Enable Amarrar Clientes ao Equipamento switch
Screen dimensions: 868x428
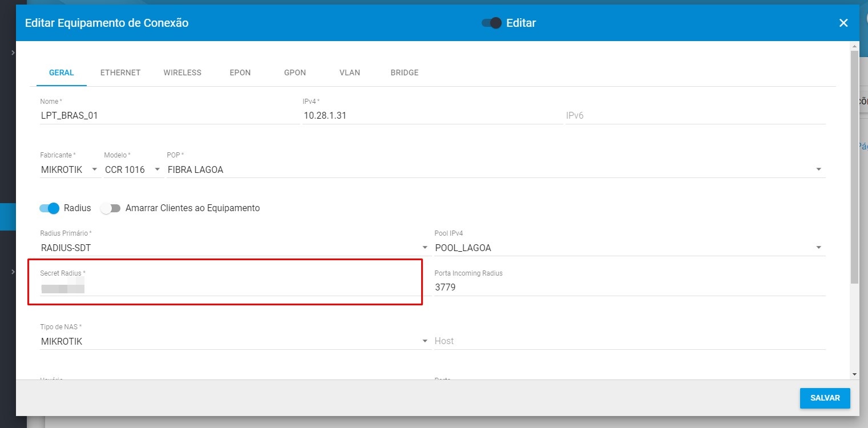point(111,208)
